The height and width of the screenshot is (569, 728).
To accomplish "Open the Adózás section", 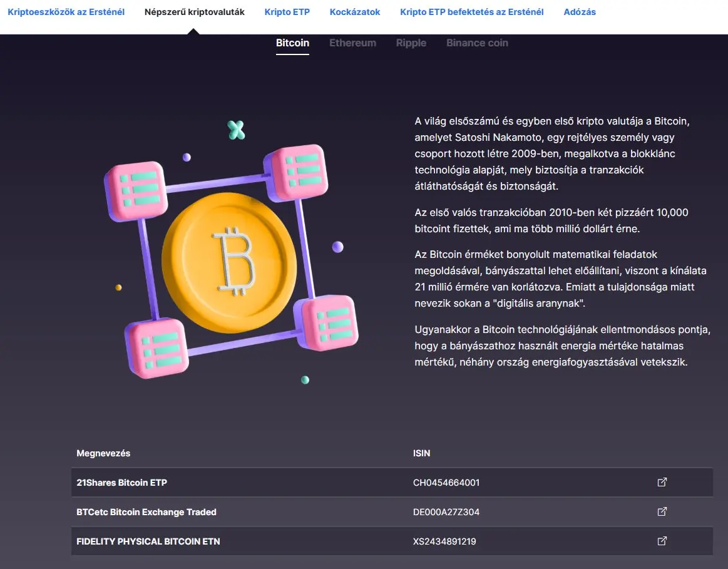I will pos(580,12).
